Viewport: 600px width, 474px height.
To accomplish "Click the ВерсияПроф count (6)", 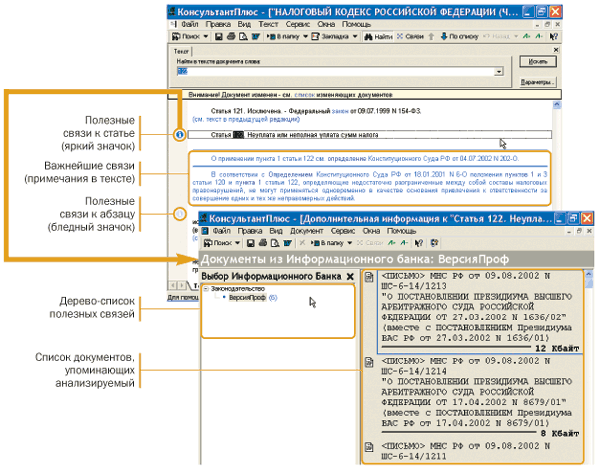I will click(273, 298).
